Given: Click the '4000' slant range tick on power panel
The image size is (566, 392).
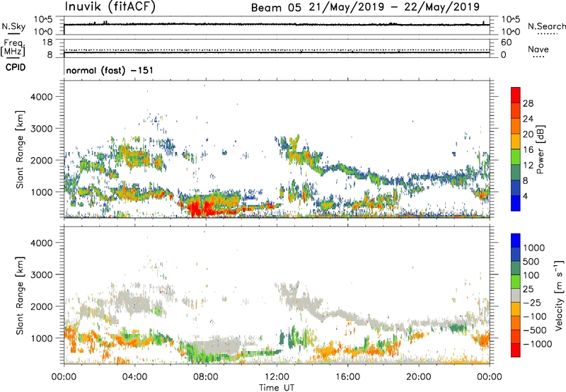Looking at the screenshot, I should coord(41,97).
